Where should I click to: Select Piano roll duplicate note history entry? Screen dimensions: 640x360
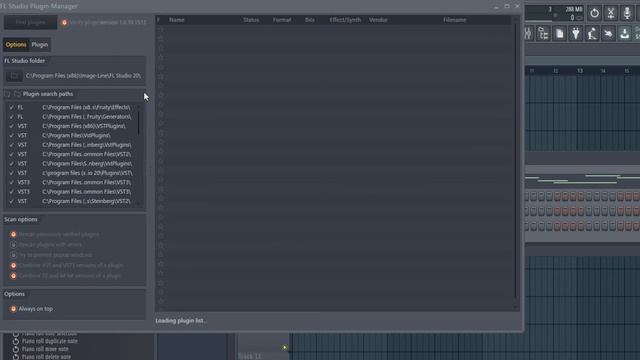coord(50,341)
